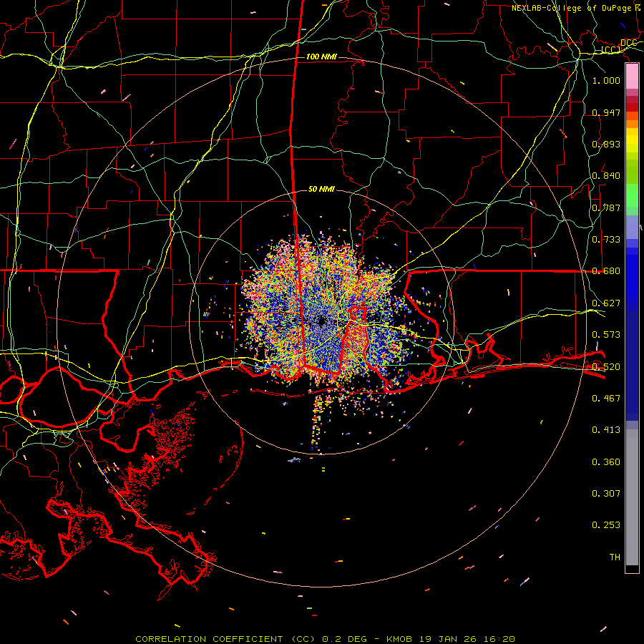Pick the bright green color bar segment

632,195
